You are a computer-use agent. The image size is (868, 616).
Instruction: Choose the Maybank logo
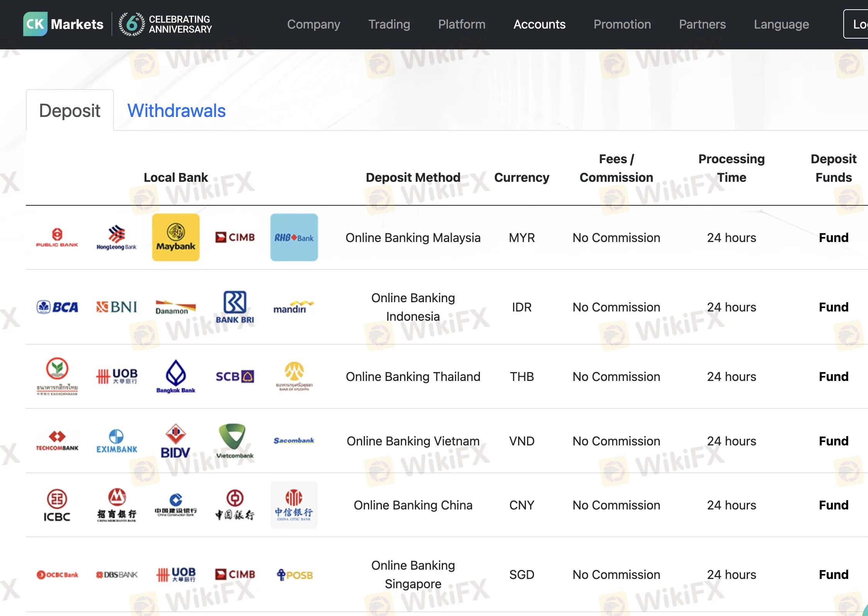(176, 237)
